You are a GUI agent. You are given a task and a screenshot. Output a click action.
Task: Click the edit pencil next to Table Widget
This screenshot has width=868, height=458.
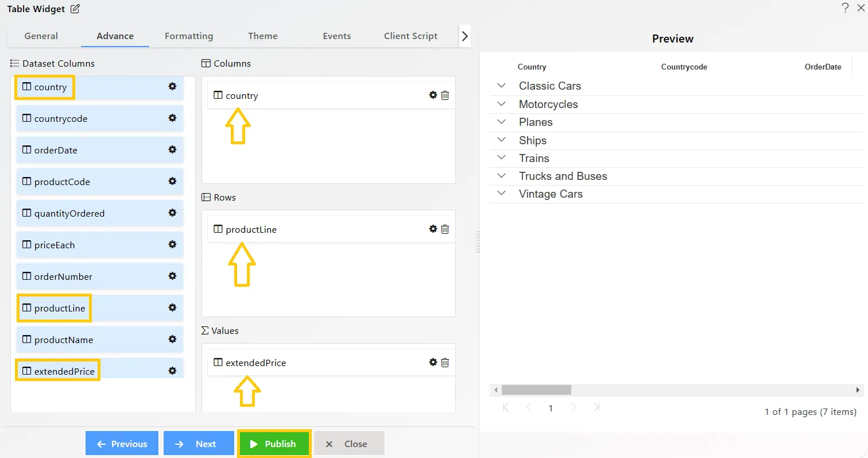pyautogui.click(x=75, y=9)
